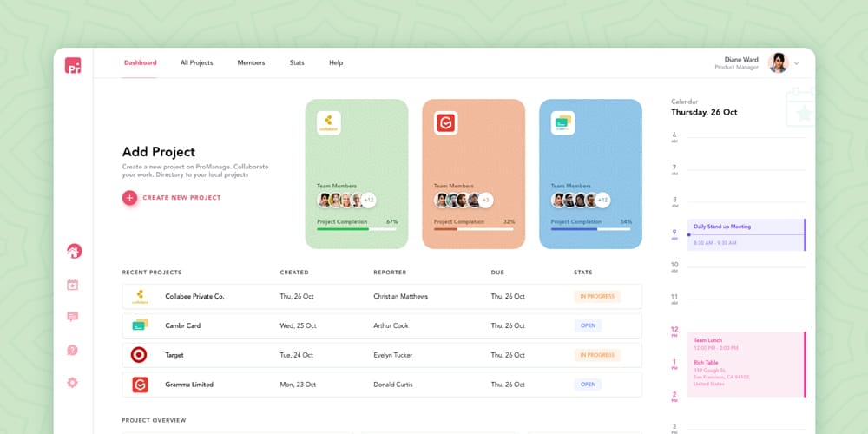Open Stats tab
Screen dimensions: 868x434
coord(297,63)
